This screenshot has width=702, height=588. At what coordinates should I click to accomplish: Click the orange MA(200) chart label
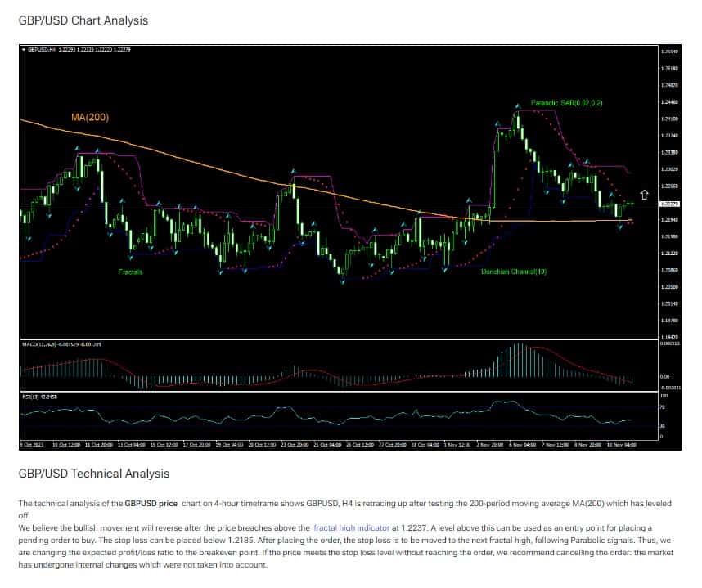coord(90,117)
